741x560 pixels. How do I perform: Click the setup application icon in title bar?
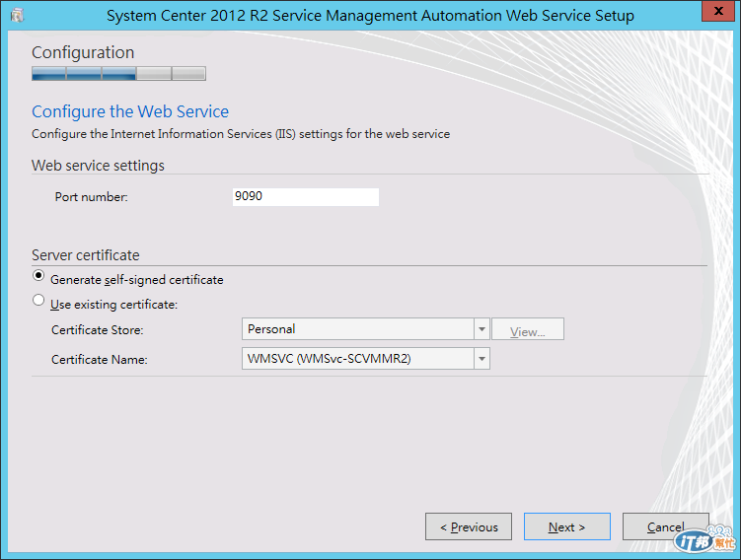point(17,16)
